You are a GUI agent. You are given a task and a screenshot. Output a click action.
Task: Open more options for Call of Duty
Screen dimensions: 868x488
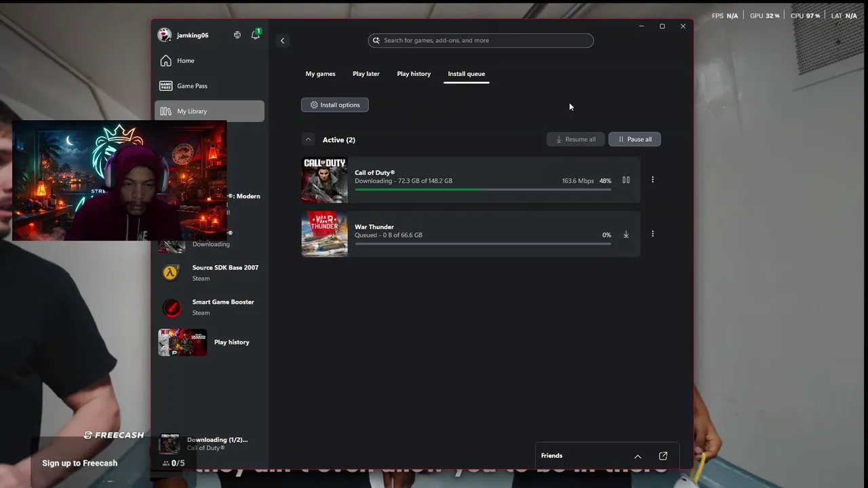point(653,180)
